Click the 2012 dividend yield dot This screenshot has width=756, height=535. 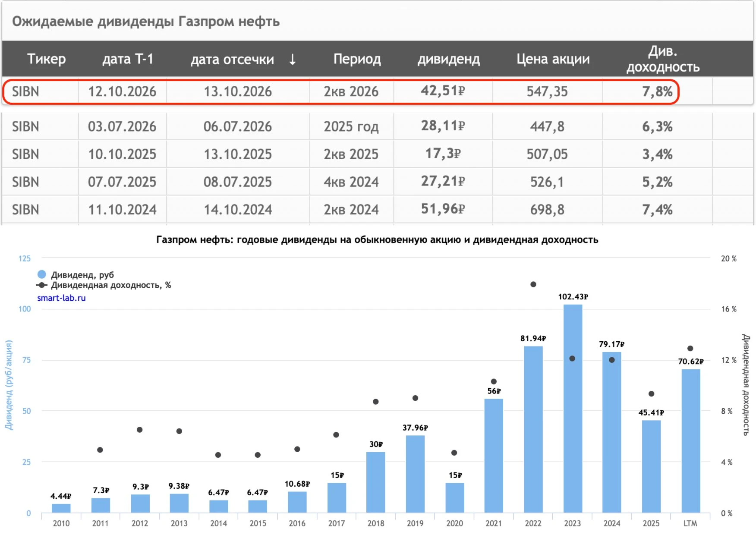pyautogui.click(x=139, y=430)
